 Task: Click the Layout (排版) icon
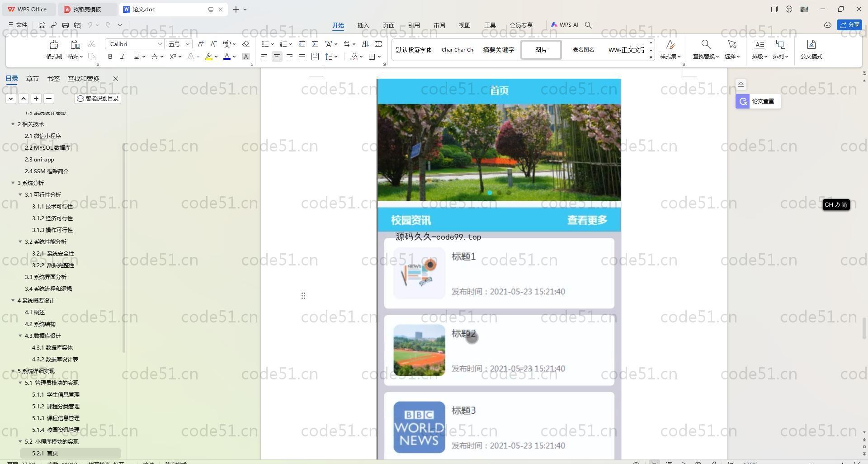coord(759,44)
